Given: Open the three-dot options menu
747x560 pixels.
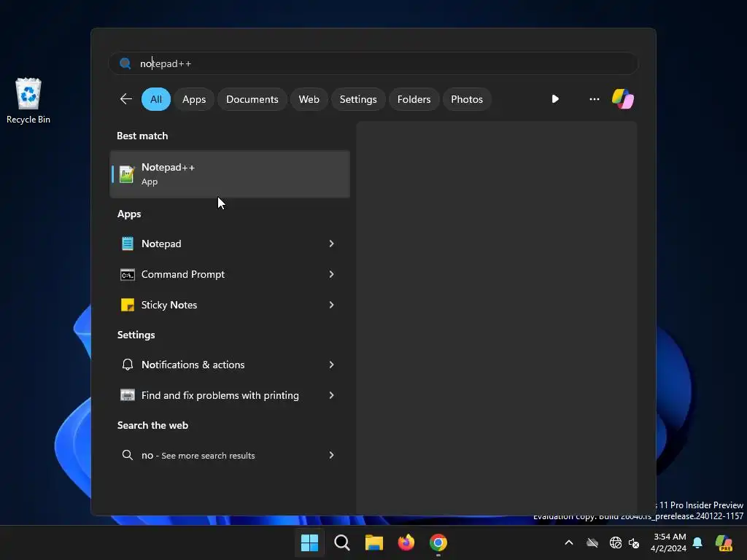Looking at the screenshot, I should pos(594,99).
